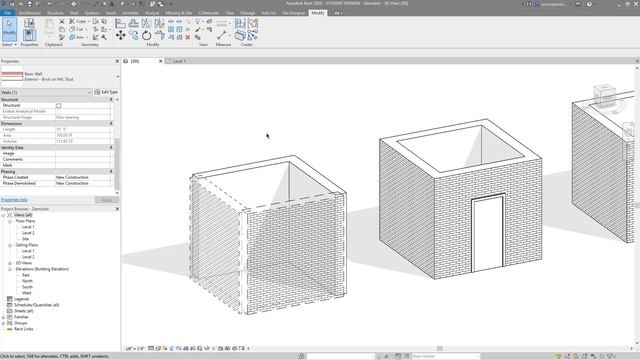The width and height of the screenshot is (640, 360).
Task: Click the Copy tool icon beside Move
Action: [133, 36]
